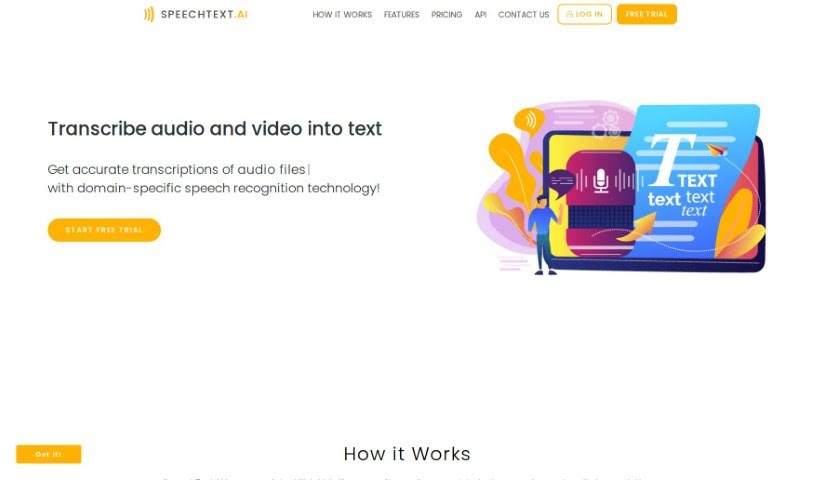Go to HOW IT WORKS menu item

point(342,15)
